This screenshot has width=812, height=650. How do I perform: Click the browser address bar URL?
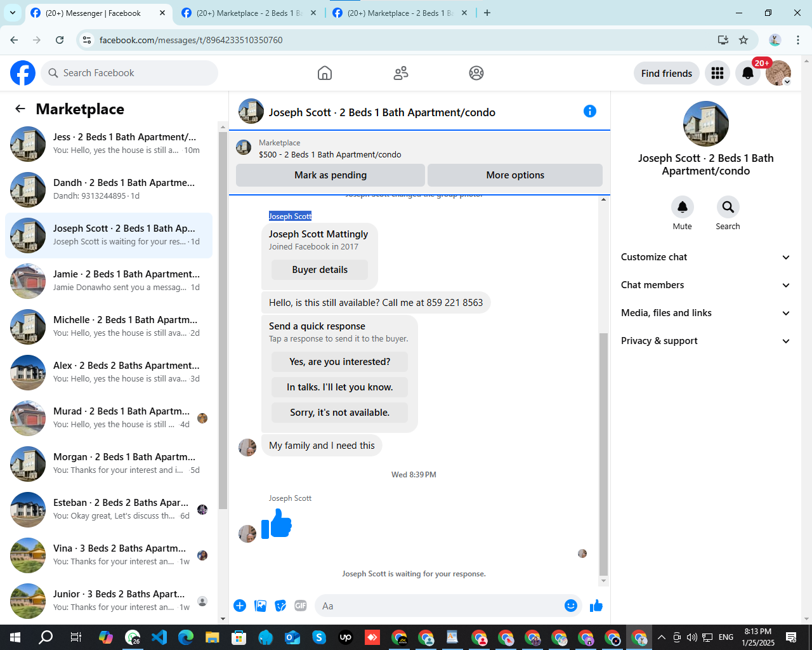coord(191,40)
